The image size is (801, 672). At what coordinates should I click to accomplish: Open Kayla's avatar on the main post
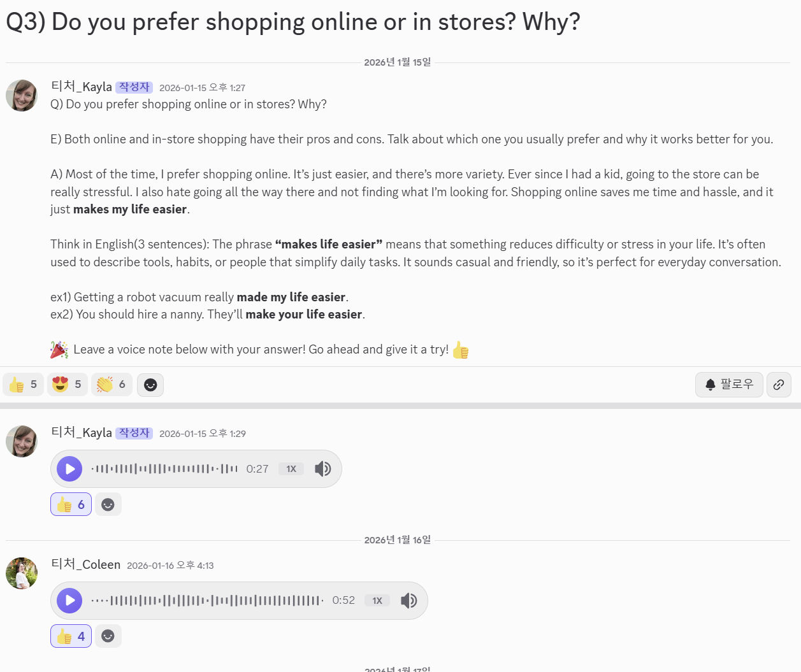(22, 96)
